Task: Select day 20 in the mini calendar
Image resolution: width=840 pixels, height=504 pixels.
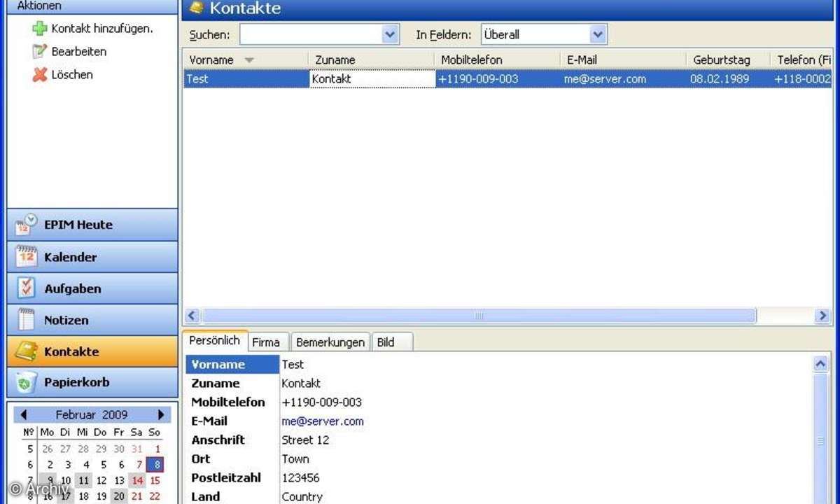Action: (120, 496)
